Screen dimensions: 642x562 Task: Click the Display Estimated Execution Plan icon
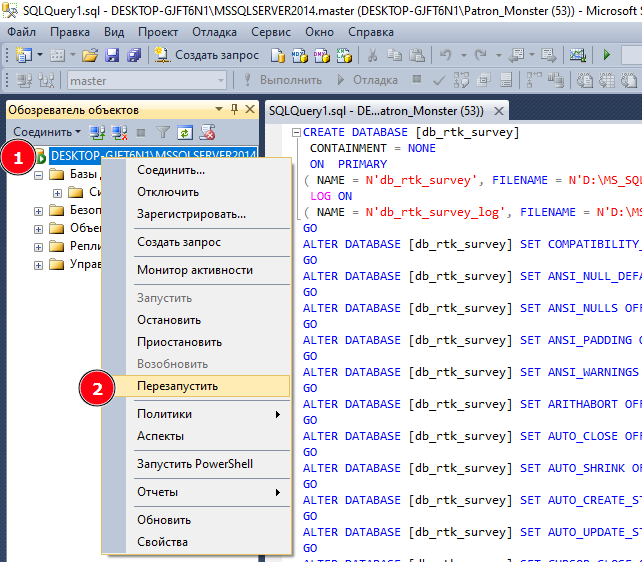[x=461, y=80]
